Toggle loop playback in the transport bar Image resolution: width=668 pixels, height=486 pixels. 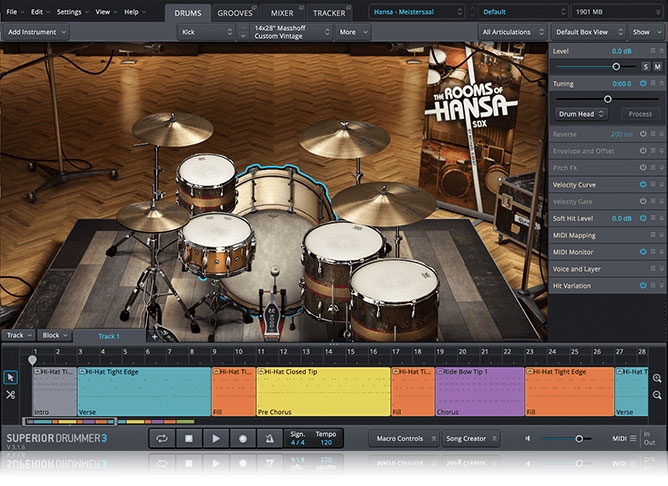click(162, 438)
